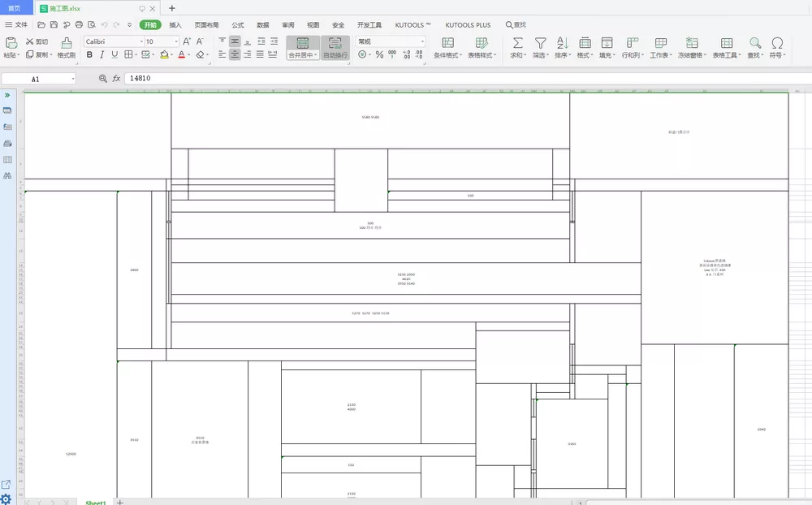Add a new sheet with the plus button
Screen dimensions: 812x505
(120, 502)
